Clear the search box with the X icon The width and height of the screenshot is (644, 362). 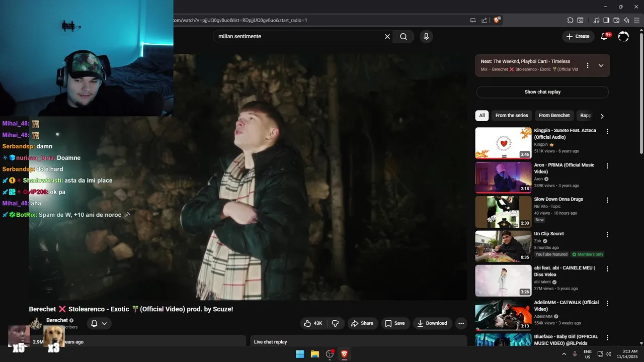pyautogui.click(x=387, y=36)
